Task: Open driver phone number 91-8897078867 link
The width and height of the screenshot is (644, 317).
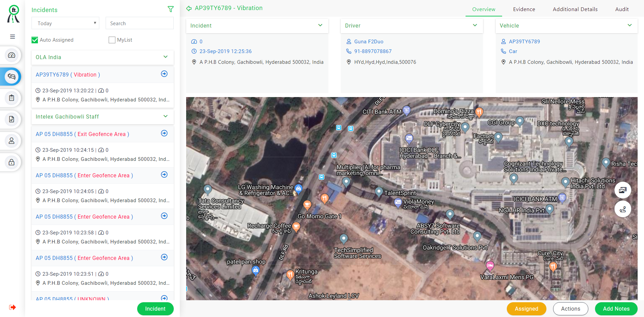Action: [x=373, y=51]
